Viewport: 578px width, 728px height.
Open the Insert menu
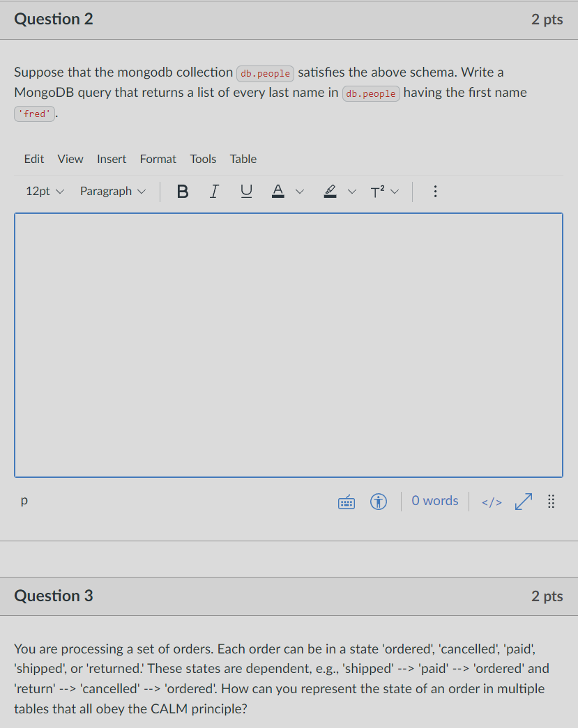pyautogui.click(x=112, y=159)
